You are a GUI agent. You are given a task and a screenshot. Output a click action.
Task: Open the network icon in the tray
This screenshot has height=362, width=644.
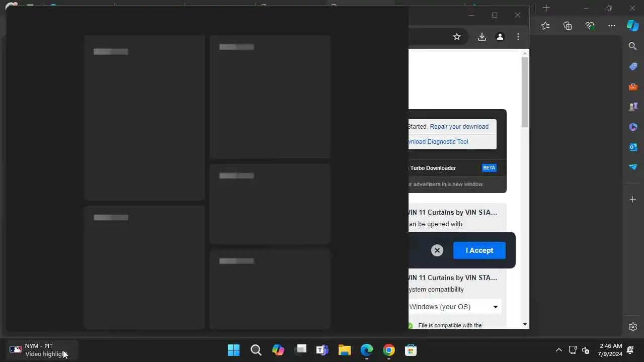coord(573,350)
